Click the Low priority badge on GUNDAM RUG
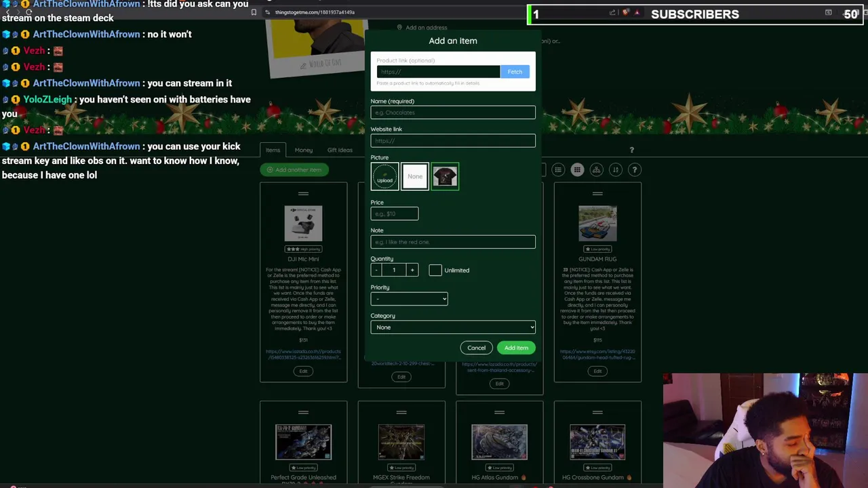868x488 pixels. click(x=597, y=249)
